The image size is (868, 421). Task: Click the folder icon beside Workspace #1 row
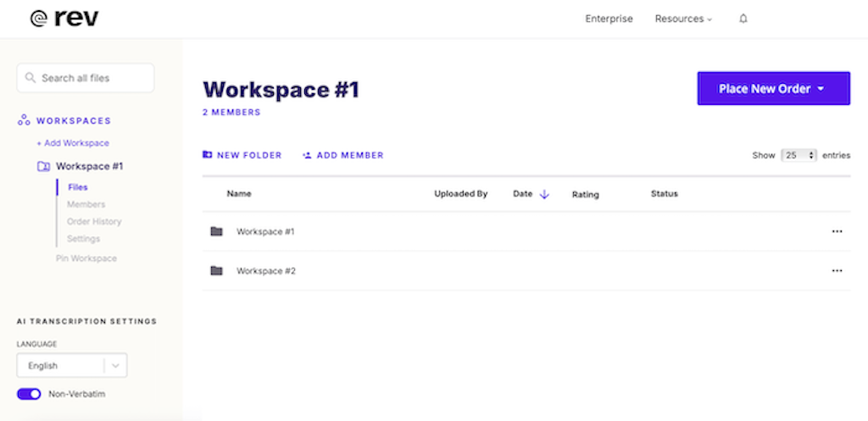[216, 231]
